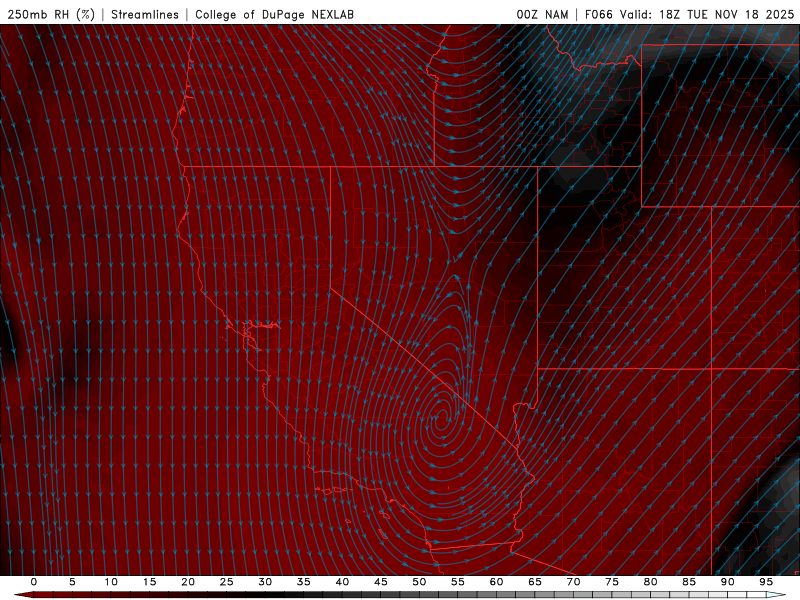This screenshot has width=800, height=600.
Task: Click the '5' color scale label
Action: click(72, 582)
